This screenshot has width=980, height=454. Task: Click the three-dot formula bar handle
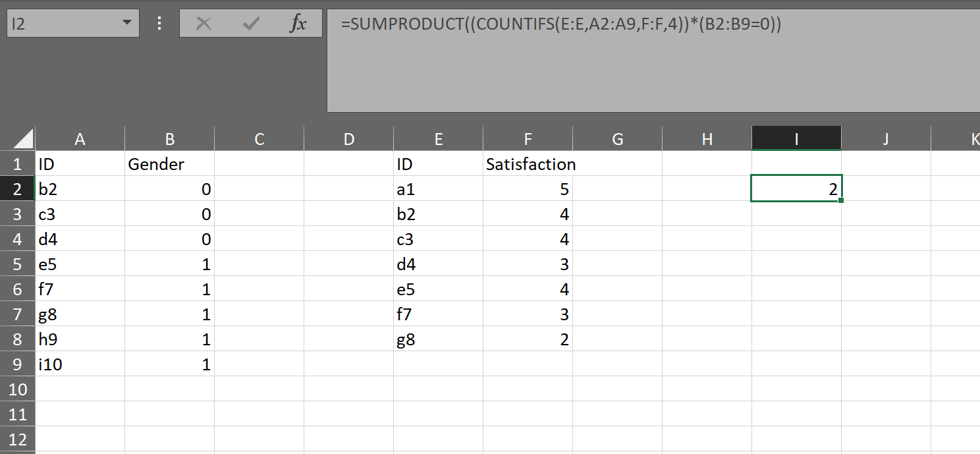(159, 24)
